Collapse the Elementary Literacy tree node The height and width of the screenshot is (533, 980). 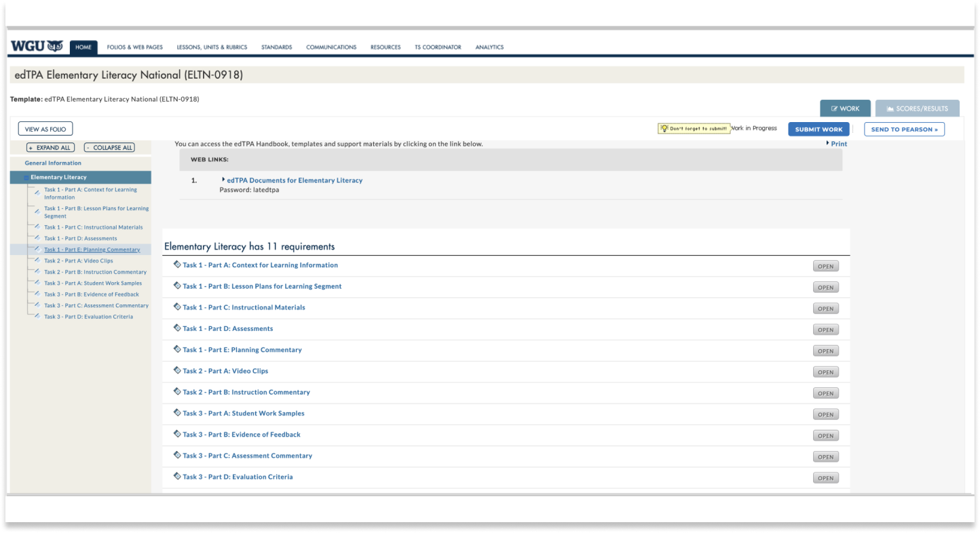click(x=26, y=178)
